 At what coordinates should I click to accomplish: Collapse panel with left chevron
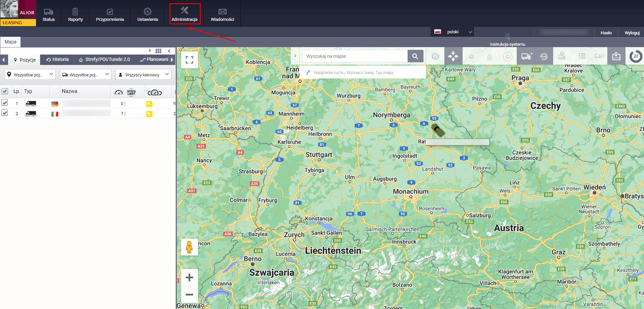169,51
